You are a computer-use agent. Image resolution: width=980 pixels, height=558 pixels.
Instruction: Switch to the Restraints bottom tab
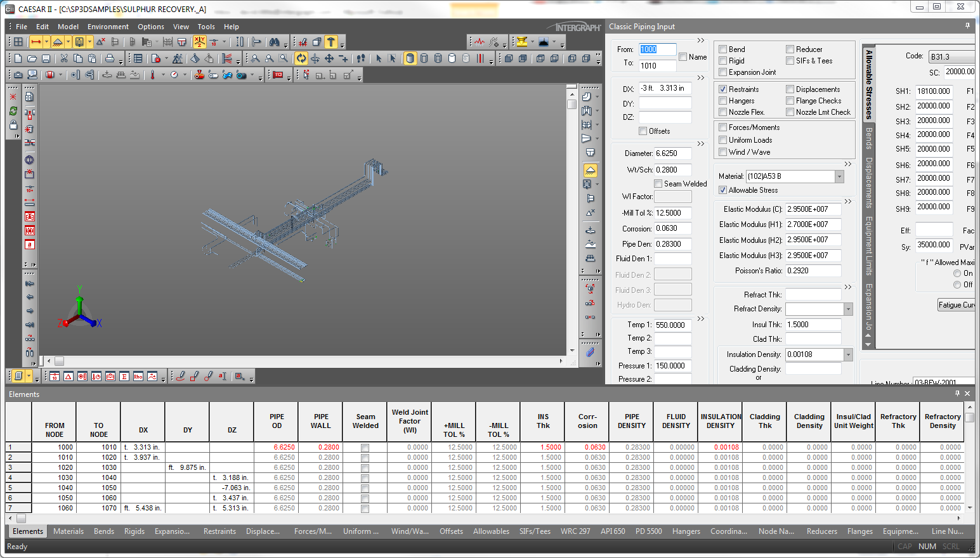click(x=219, y=531)
